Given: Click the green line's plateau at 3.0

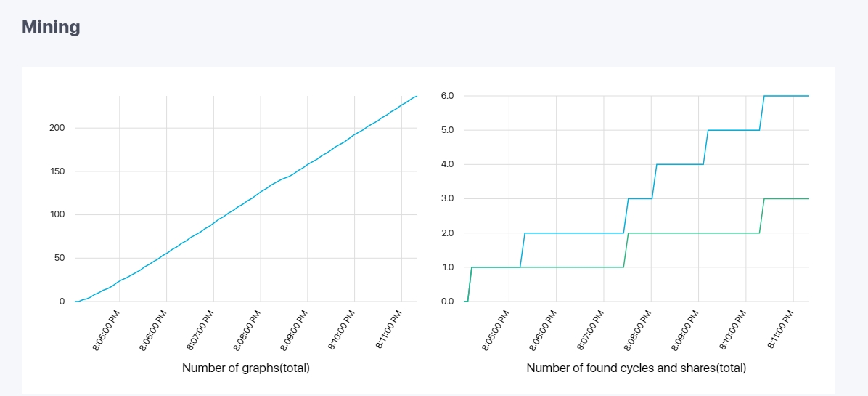Looking at the screenshot, I should [x=787, y=199].
